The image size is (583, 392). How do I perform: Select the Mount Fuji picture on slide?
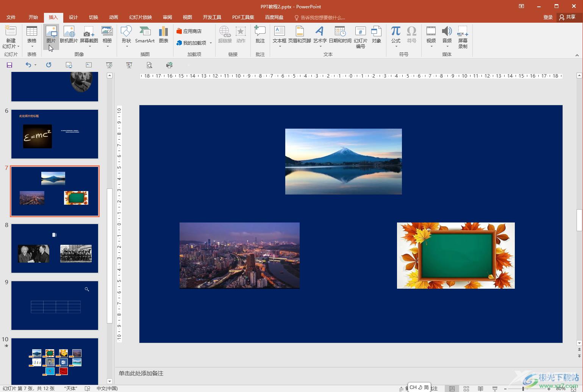344,162
